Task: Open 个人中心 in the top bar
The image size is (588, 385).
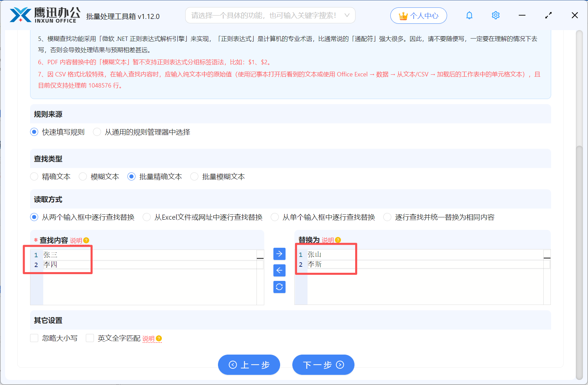Action: tap(419, 15)
